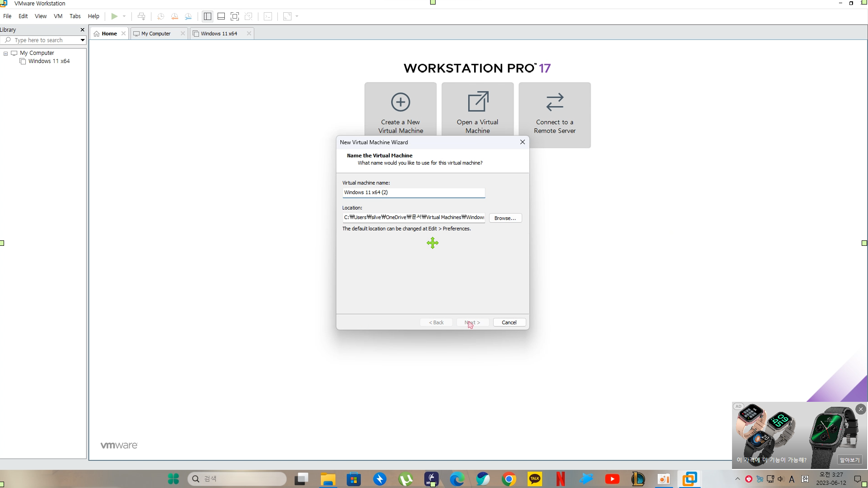Screen dimensions: 868x488
Task: Click Send Ctrl+Alt+Del toolbar icon
Action: pos(141,16)
